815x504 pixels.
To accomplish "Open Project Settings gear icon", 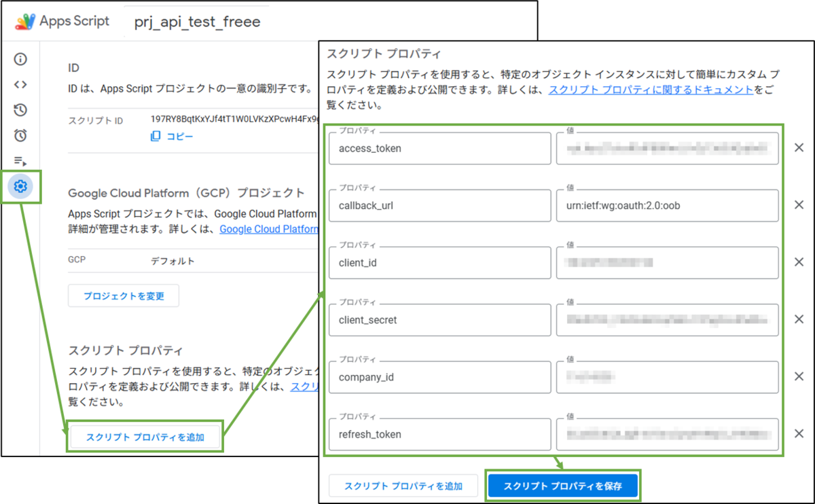I will point(20,186).
